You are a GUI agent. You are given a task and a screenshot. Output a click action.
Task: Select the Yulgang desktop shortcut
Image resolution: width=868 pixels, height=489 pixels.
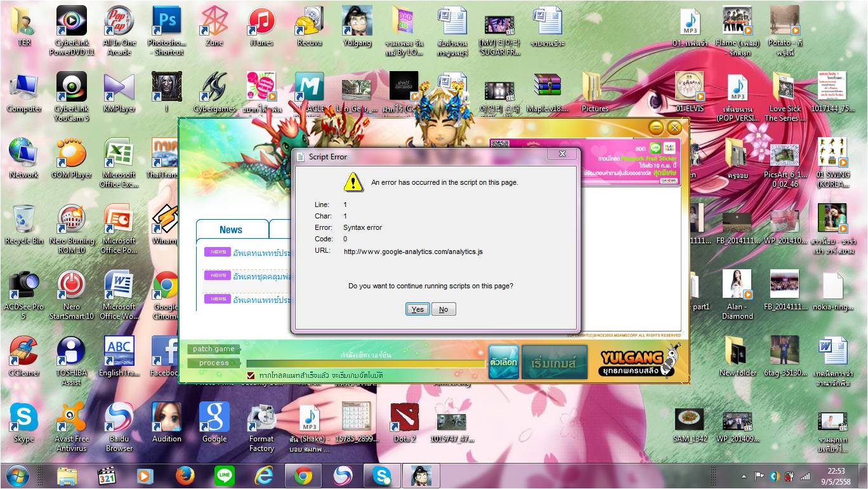357,27
